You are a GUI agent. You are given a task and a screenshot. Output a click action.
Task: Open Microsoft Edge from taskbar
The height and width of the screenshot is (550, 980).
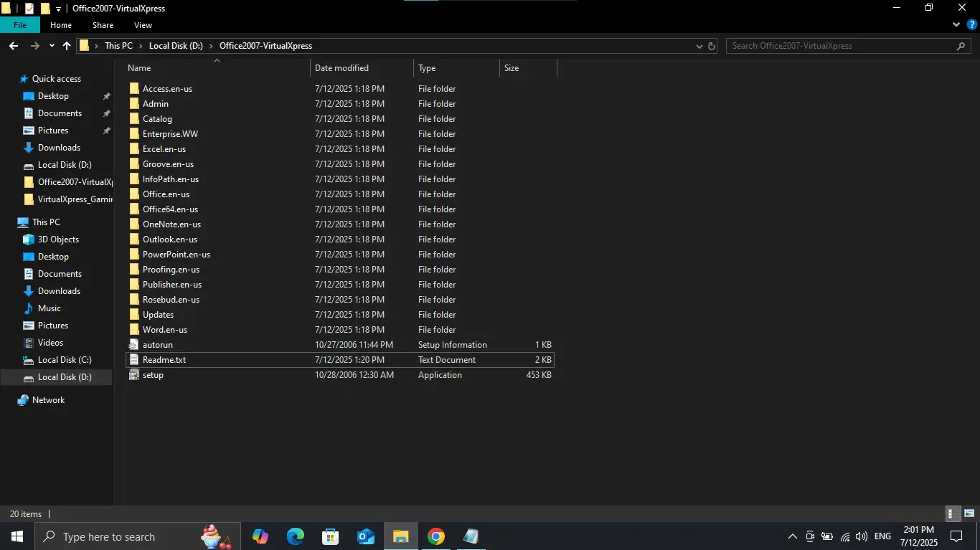click(296, 536)
